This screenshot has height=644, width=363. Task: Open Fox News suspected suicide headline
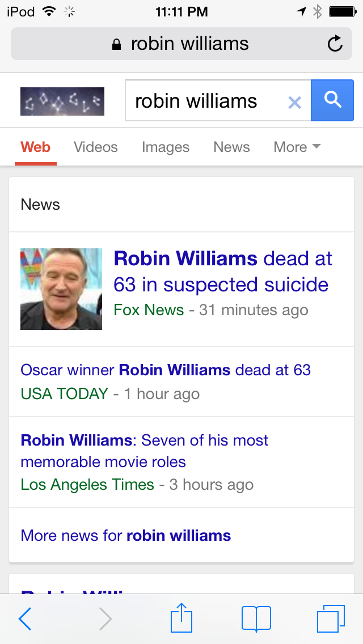[223, 272]
